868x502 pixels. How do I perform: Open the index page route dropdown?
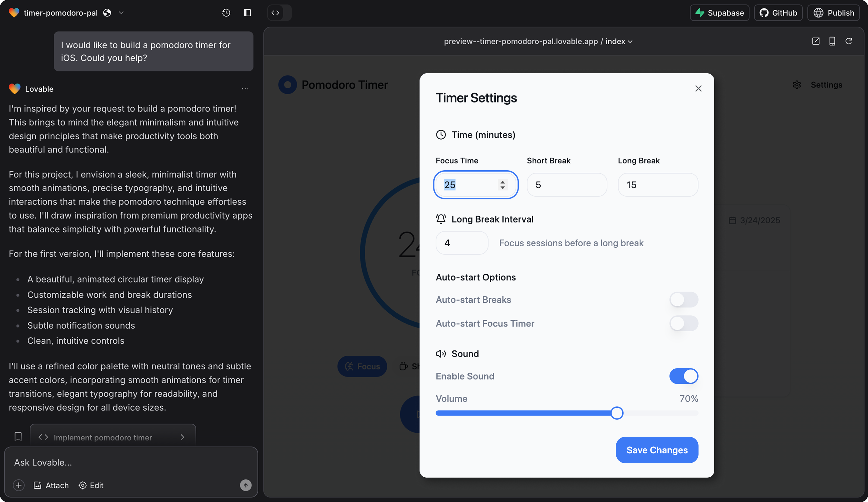click(619, 41)
